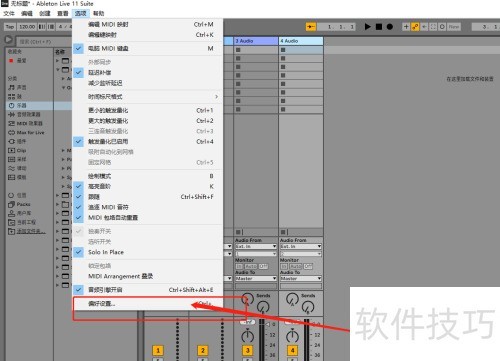Screen dimensions: 500x361
Task: Open 时间标尺格式 time ruler format submenu
Action: tap(148, 97)
